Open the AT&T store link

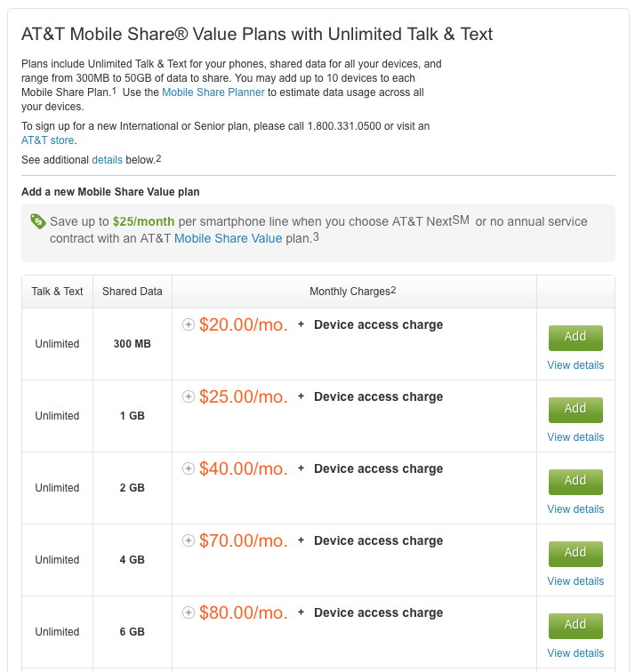tap(48, 140)
